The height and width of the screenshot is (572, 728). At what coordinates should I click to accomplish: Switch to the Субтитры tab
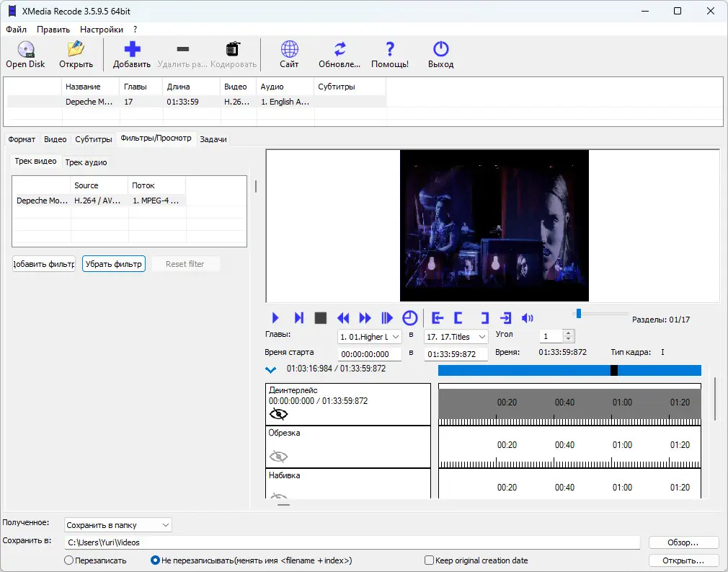click(94, 139)
